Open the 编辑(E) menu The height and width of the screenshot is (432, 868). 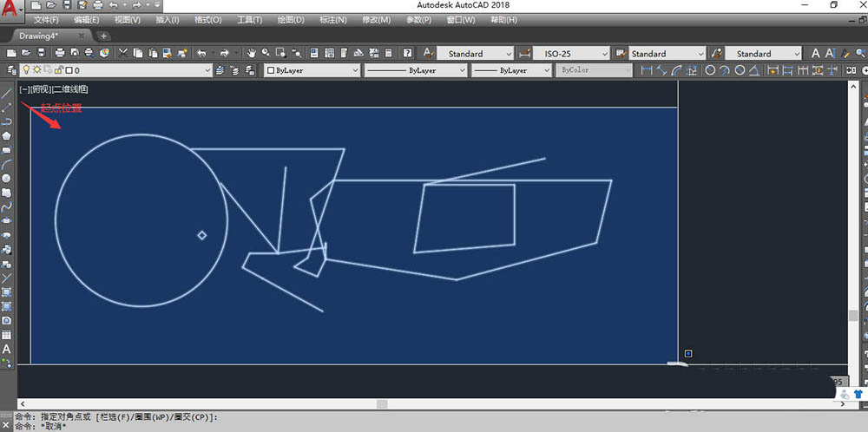pos(87,20)
